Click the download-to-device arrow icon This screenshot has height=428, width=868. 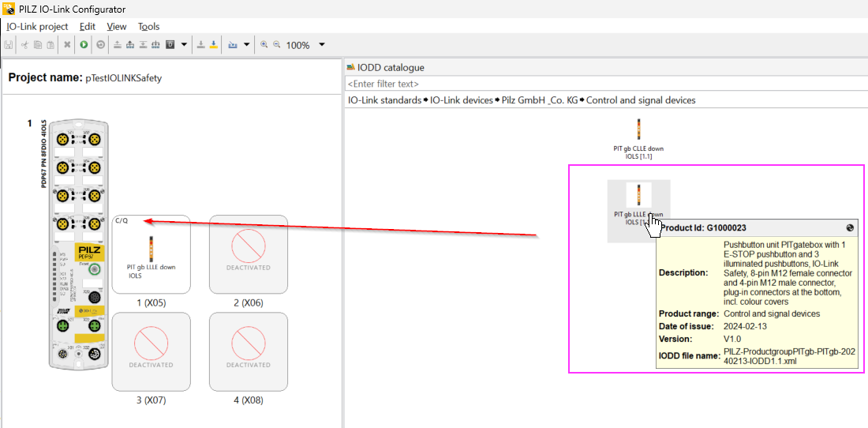143,45
